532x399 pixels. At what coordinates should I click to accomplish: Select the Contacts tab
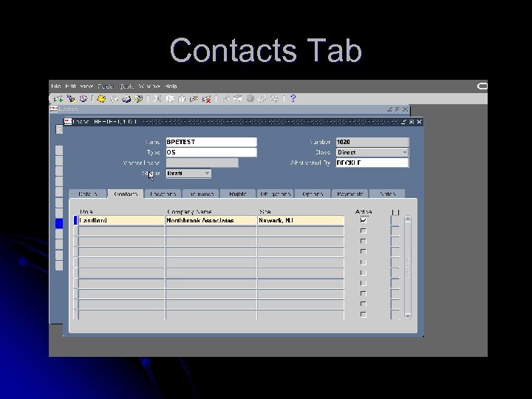click(x=126, y=194)
